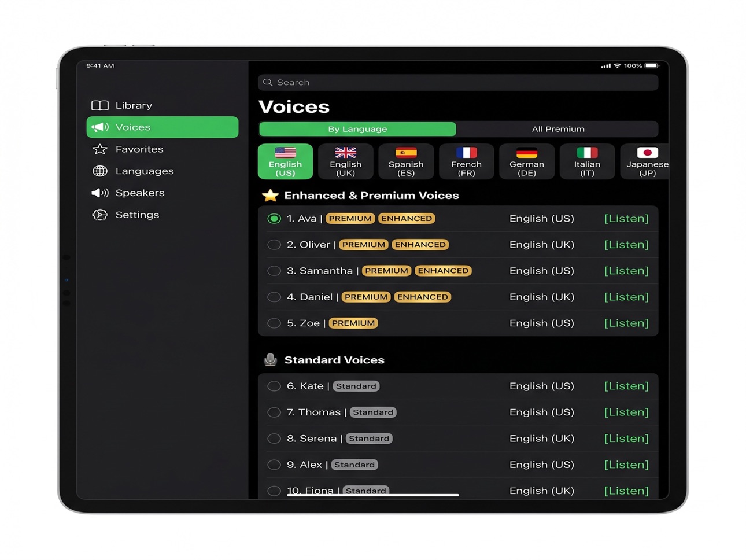Select the Serena voice radio button
This screenshot has height=560, width=746.
274,439
